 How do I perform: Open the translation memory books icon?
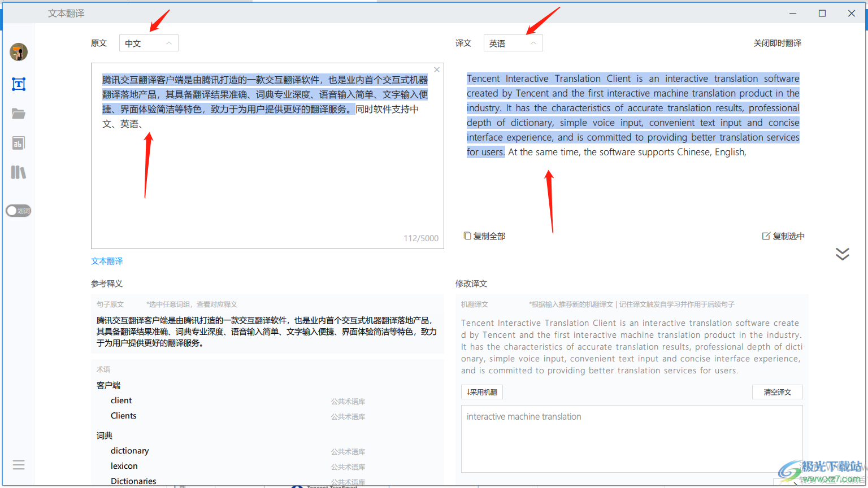(19, 172)
